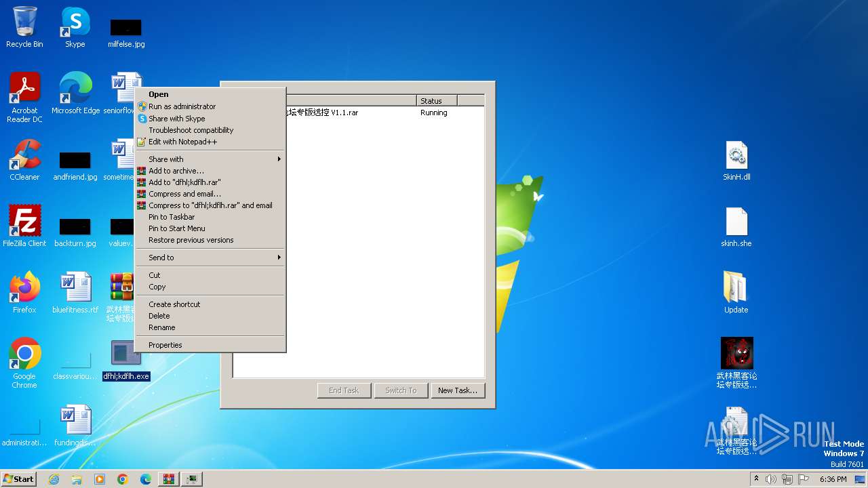Viewport: 868px width, 488px height.
Task: Click the Action Center flag tray icon
Action: pyautogui.click(x=802, y=479)
